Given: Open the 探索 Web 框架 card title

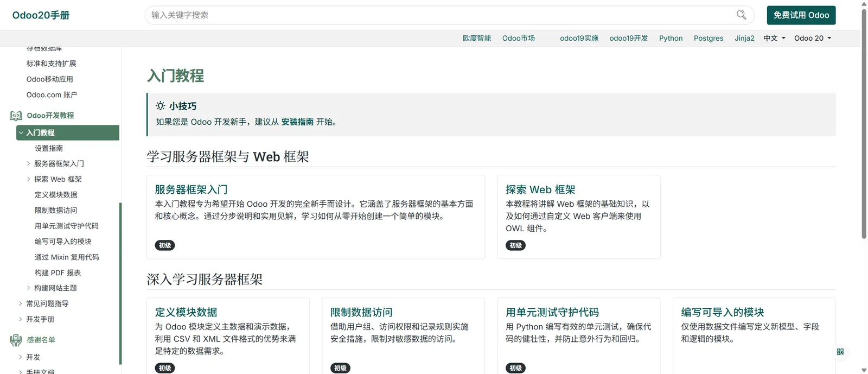Looking at the screenshot, I should tap(540, 189).
